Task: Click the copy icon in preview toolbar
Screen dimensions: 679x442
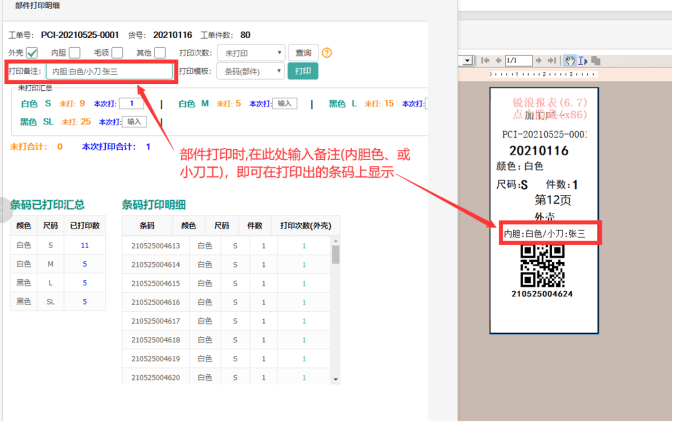Action: [x=596, y=60]
